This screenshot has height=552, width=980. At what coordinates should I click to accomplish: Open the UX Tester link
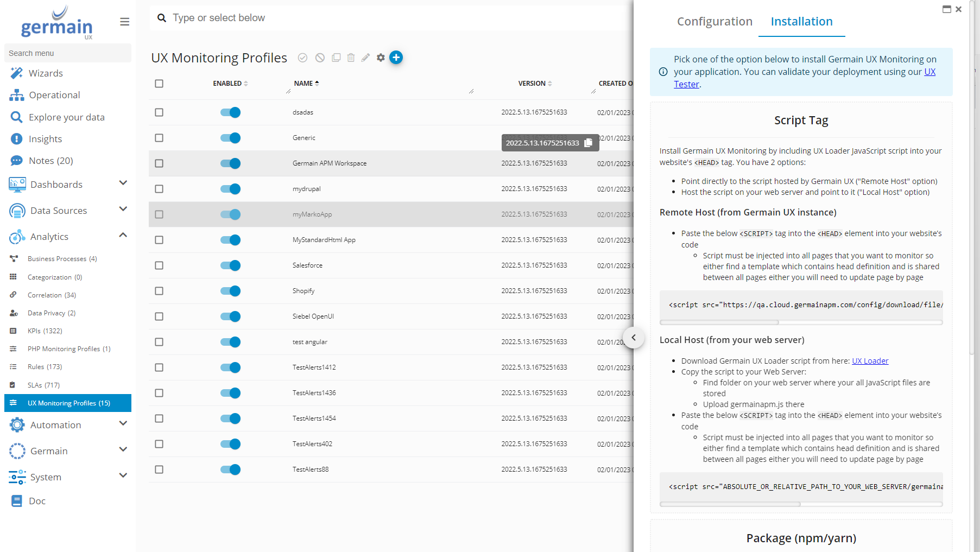[686, 84]
